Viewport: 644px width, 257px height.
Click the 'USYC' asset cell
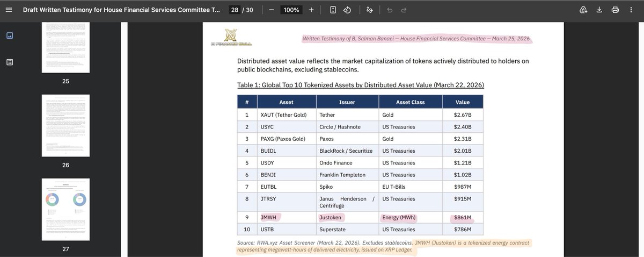pos(286,127)
